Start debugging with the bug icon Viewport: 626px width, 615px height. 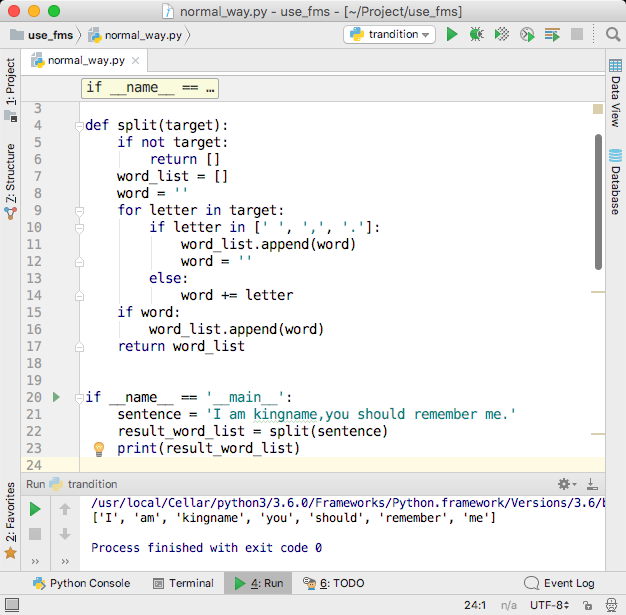477,35
